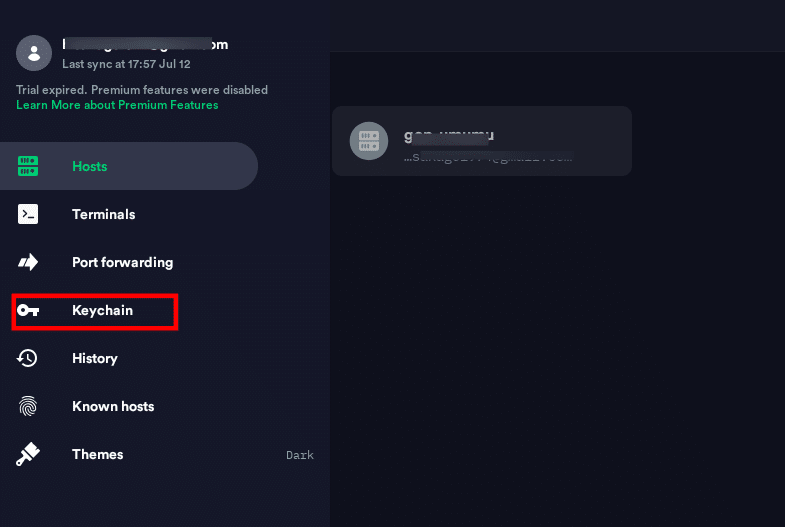Show the History section
The width and height of the screenshot is (785, 527).
click(95, 358)
